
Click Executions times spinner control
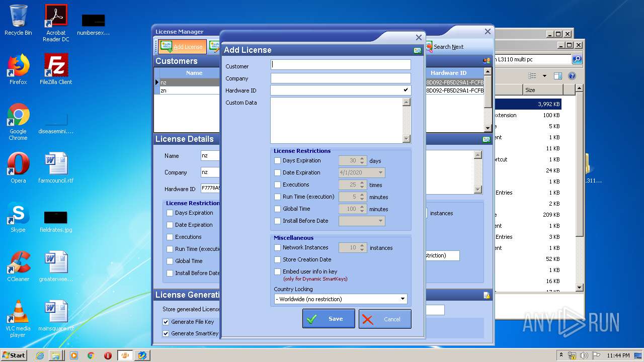pyautogui.click(x=362, y=185)
